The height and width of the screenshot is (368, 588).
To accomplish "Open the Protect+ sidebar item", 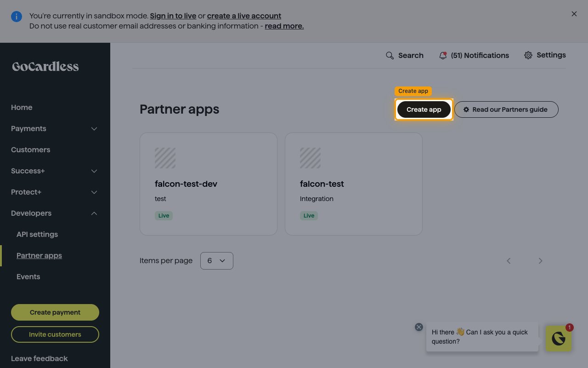I will [x=26, y=192].
